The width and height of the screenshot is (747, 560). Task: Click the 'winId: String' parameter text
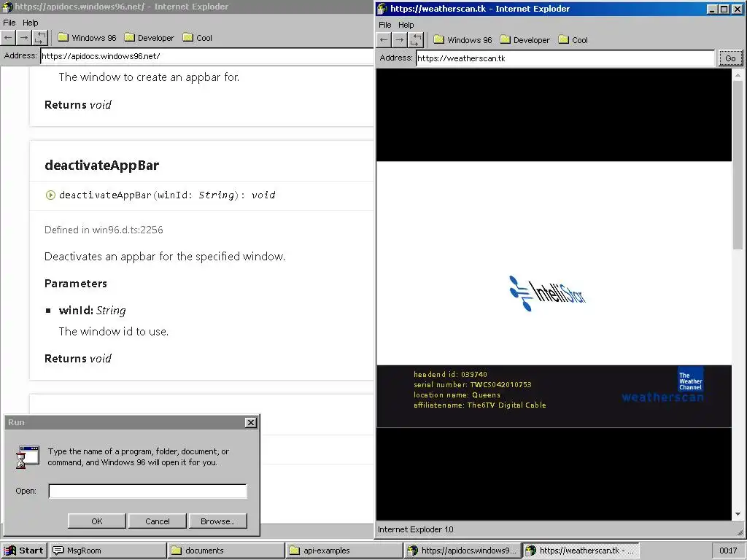93,311
